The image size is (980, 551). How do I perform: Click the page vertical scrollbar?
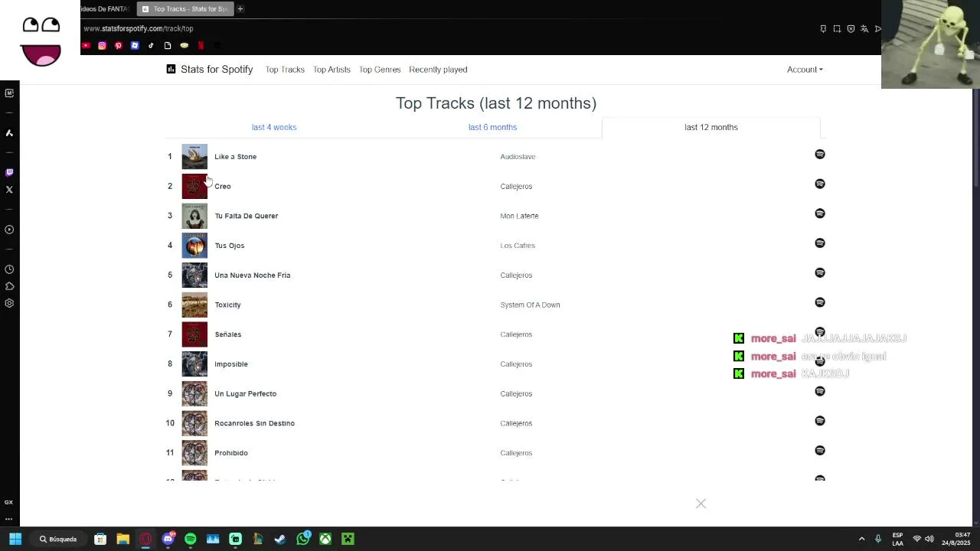click(x=975, y=138)
